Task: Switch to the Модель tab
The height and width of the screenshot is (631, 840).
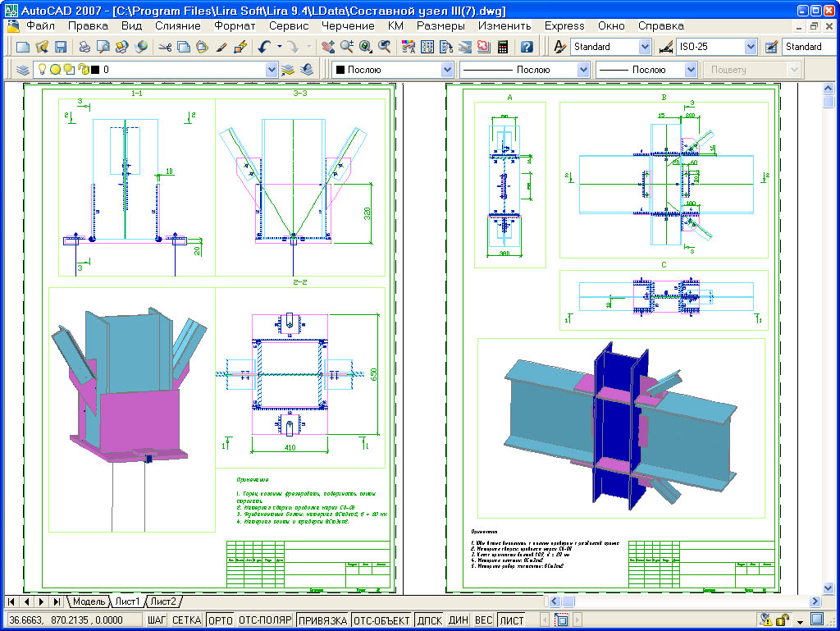Action: [x=89, y=602]
